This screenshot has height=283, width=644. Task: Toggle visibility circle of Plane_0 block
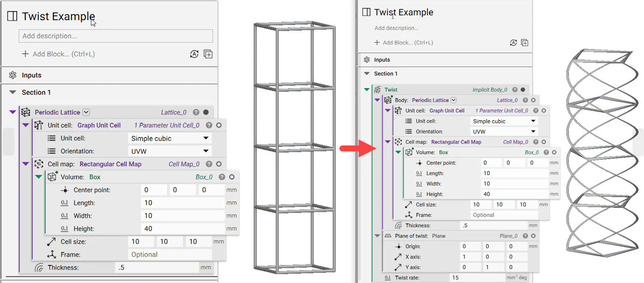[533, 236]
